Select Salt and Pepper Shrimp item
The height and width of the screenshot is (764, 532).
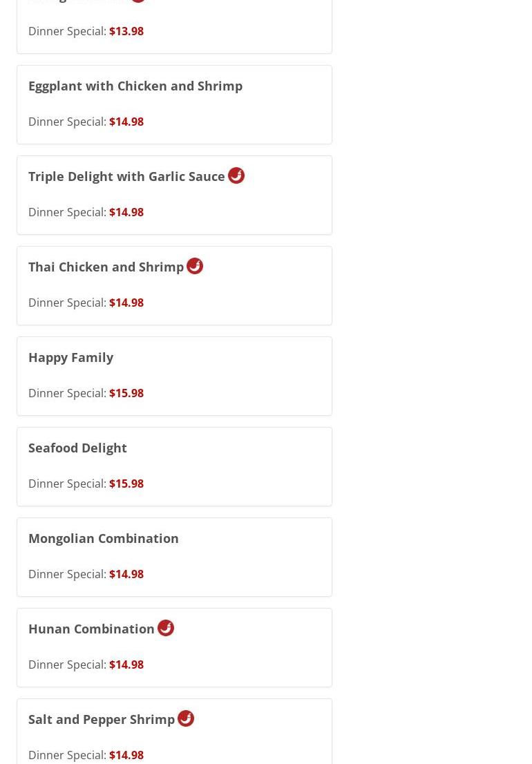tap(102, 719)
